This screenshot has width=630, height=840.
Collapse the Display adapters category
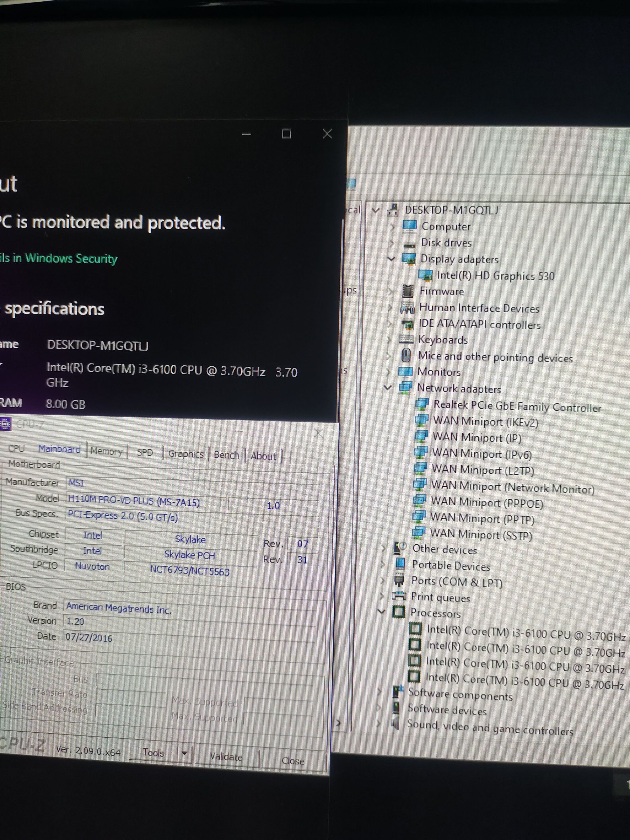(392, 259)
